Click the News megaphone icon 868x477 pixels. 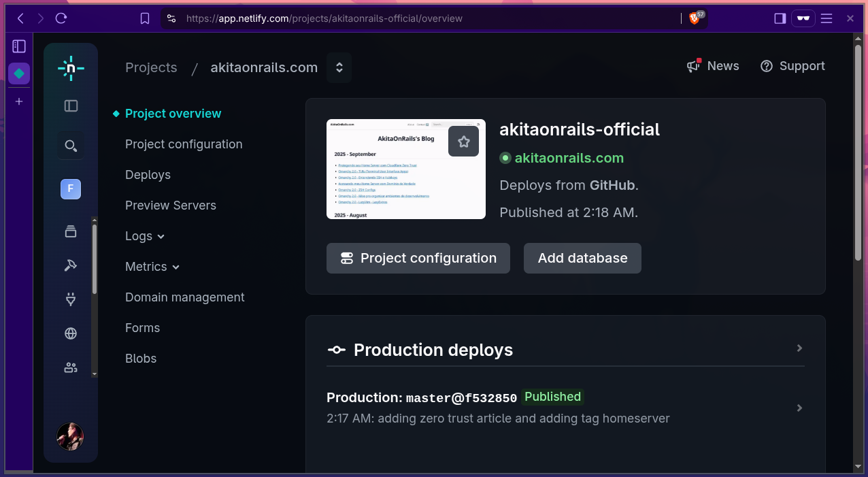coord(693,65)
